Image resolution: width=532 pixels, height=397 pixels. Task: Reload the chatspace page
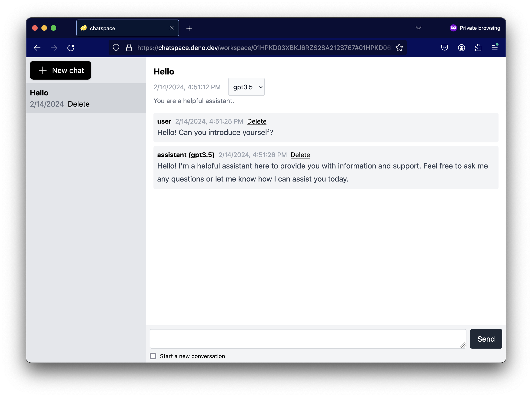click(71, 48)
